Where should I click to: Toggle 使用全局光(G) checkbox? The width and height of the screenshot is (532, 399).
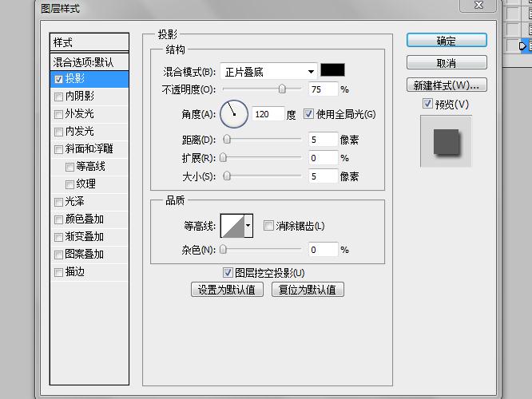click(308, 114)
